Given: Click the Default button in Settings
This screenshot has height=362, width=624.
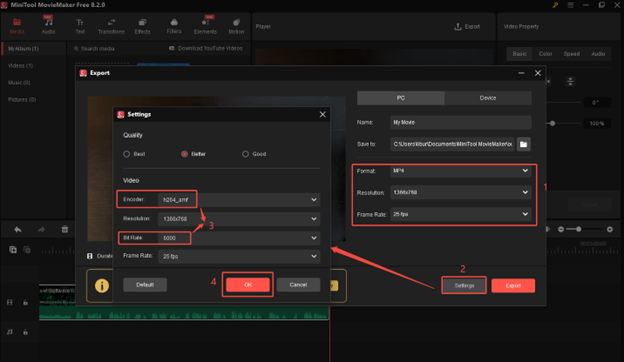Looking at the screenshot, I should point(145,285).
